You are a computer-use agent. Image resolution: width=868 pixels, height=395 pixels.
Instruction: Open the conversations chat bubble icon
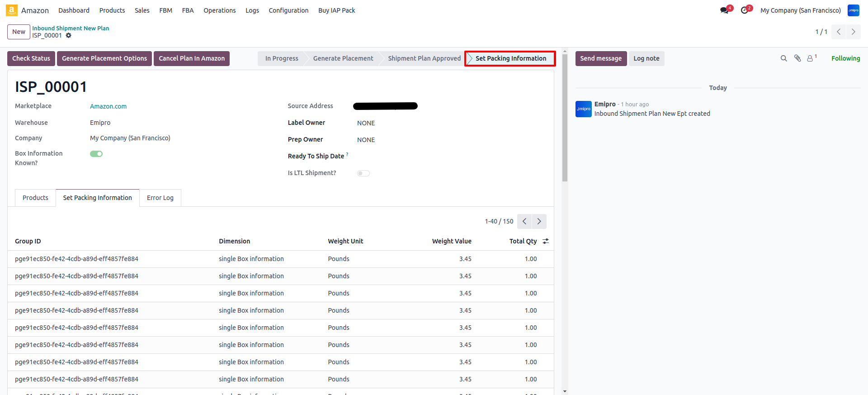(x=724, y=10)
